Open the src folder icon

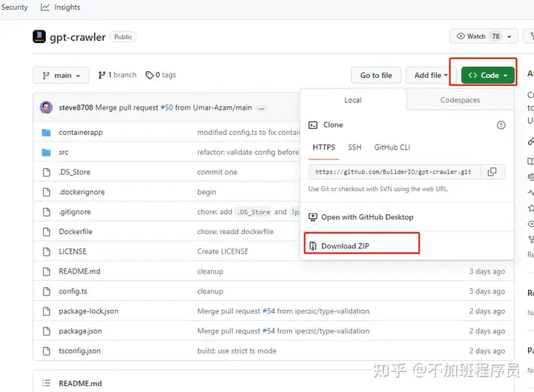(46, 152)
